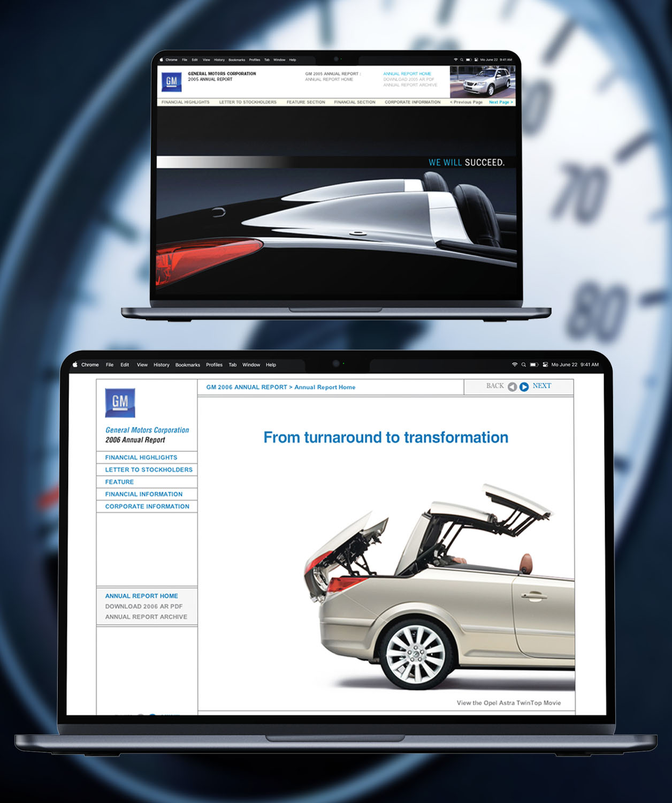Open the FEATURE section in the 2006 sidebar
Image resolution: width=672 pixels, height=803 pixels.
point(119,482)
